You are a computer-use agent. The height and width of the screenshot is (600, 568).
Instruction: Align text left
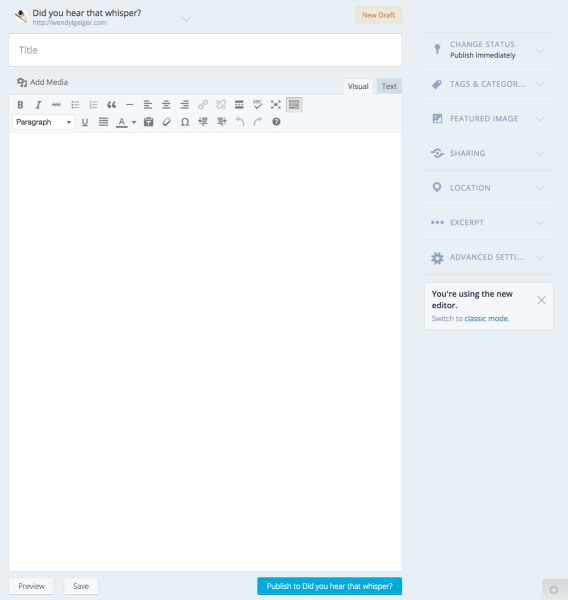[x=148, y=104]
